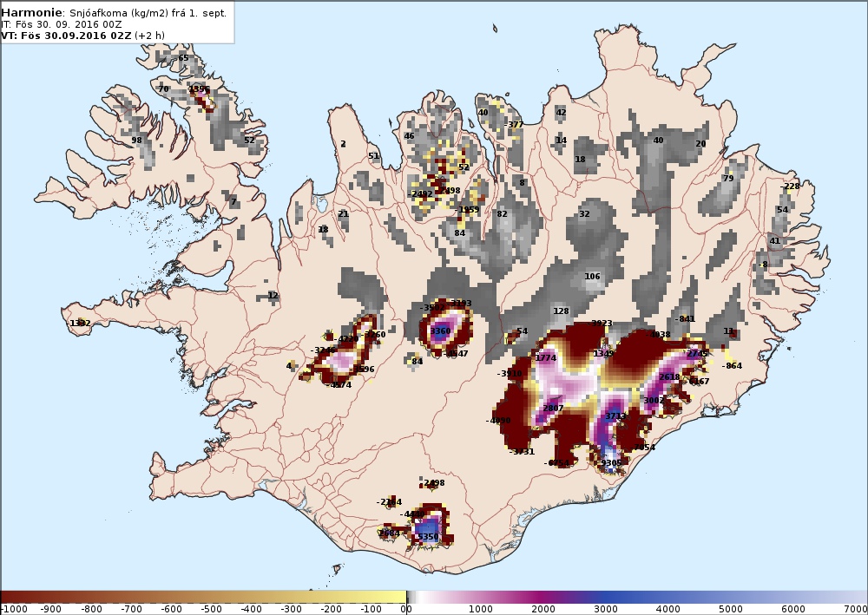Click the map value '1349' on the large glacier

point(603,354)
